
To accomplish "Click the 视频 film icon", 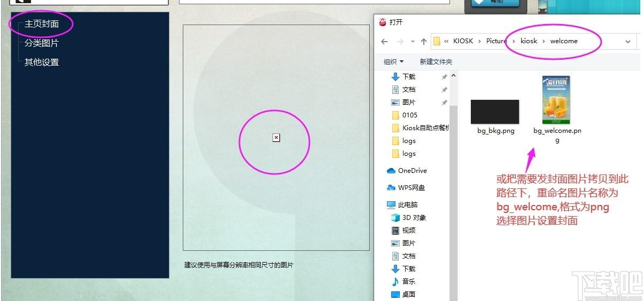I will [395, 231].
